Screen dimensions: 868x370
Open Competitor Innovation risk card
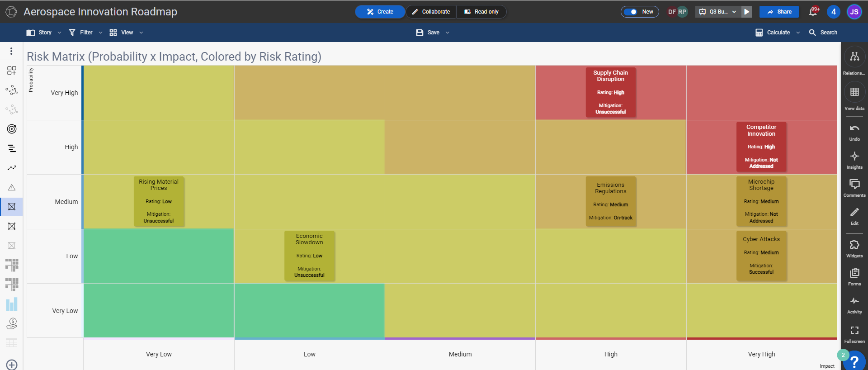(761, 147)
